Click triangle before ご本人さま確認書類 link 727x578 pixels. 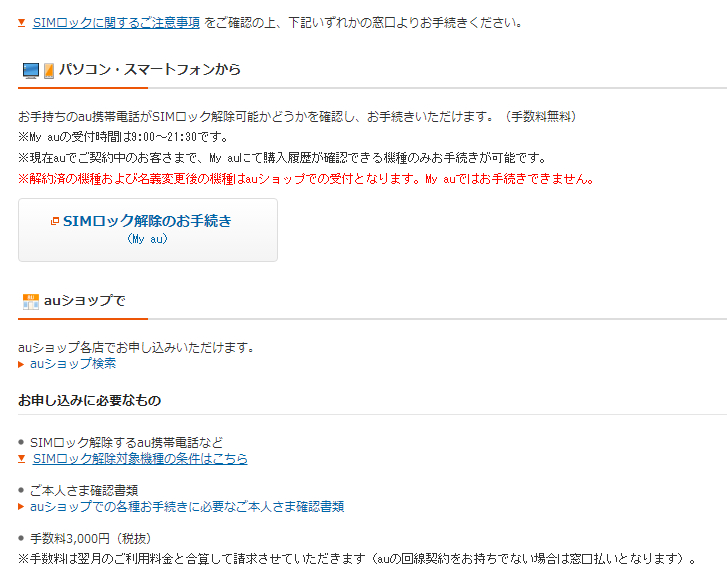(21, 507)
